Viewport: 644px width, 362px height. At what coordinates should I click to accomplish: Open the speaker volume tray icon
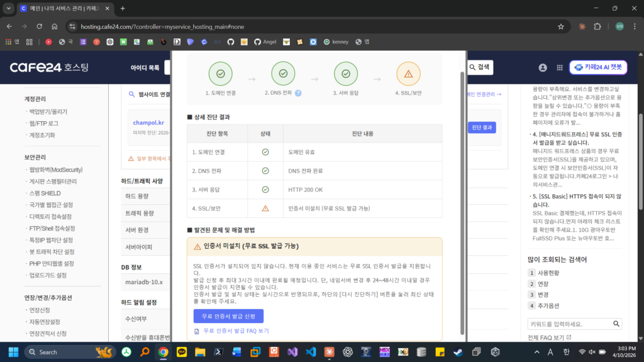coord(592,352)
